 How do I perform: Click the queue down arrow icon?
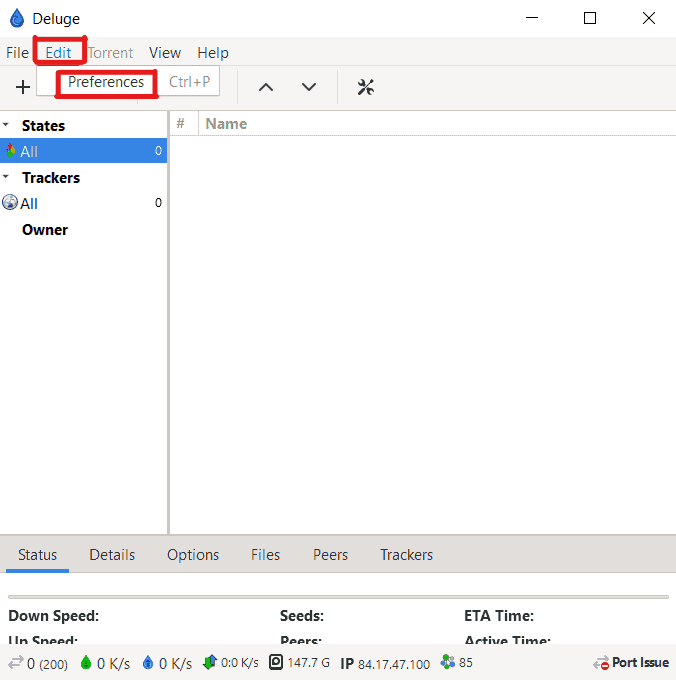point(309,87)
